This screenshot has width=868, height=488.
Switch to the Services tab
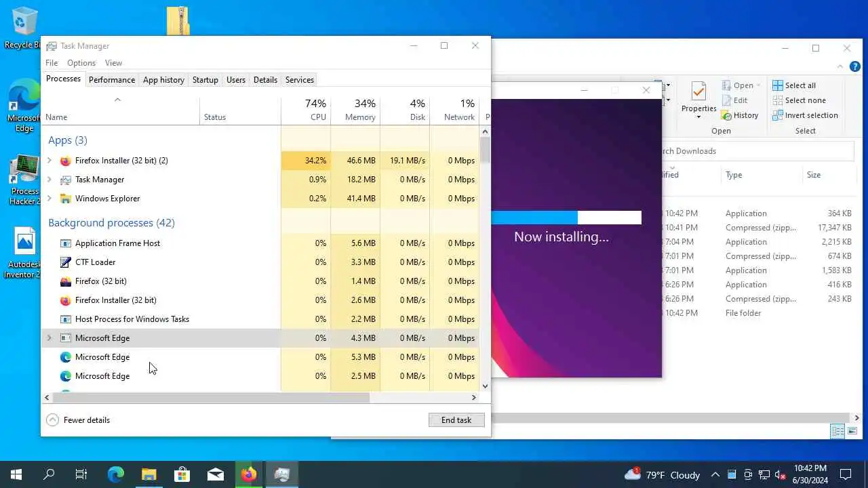[x=299, y=80]
